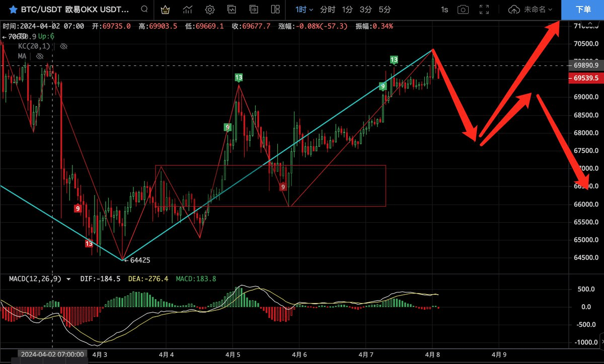The image size is (604, 364).
Task: Click the 高:69903.5 high price readout
Action: (x=157, y=26)
